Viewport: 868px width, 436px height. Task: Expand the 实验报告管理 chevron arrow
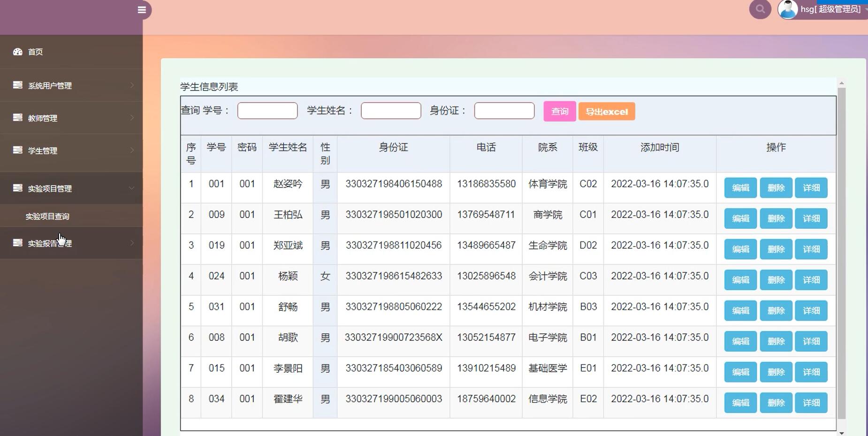point(132,243)
